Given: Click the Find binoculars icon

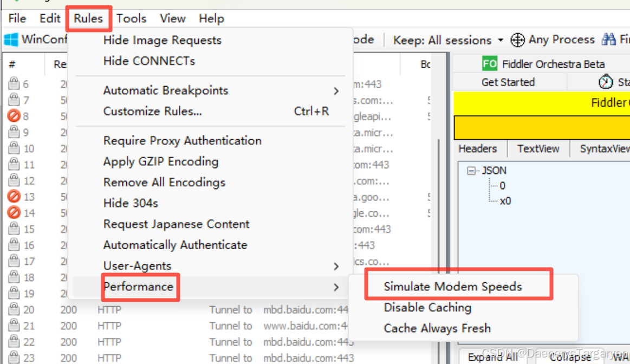Looking at the screenshot, I should [609, 40].
